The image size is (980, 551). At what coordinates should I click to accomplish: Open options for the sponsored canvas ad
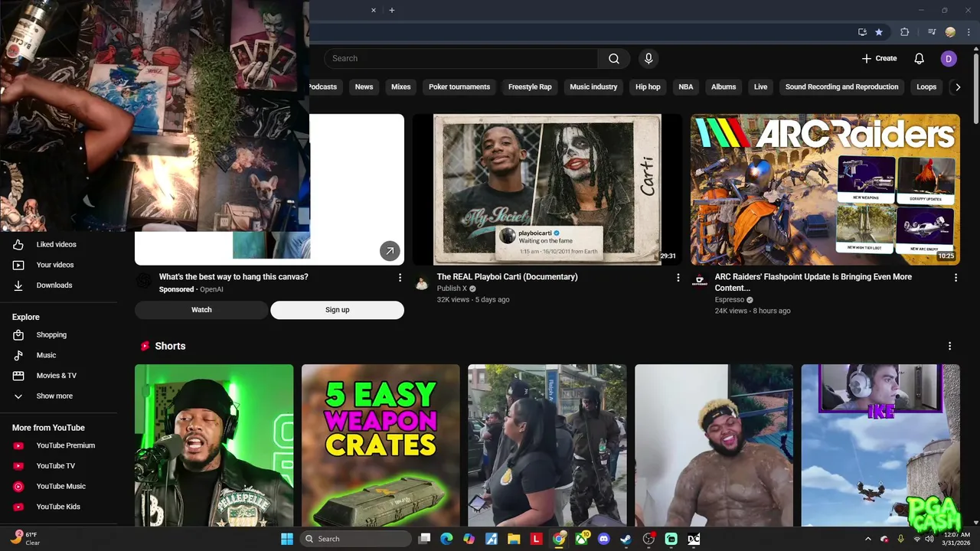tap(400, 278)
